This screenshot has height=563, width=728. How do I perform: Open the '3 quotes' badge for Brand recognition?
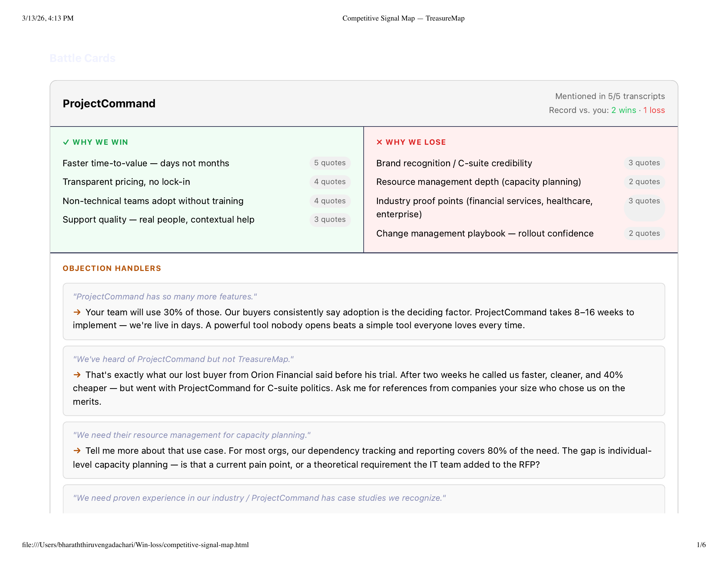[644, 163]
